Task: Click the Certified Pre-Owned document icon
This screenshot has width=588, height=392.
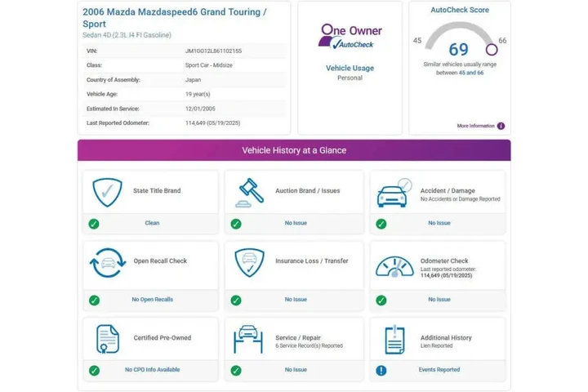Action: coord(108,339)
